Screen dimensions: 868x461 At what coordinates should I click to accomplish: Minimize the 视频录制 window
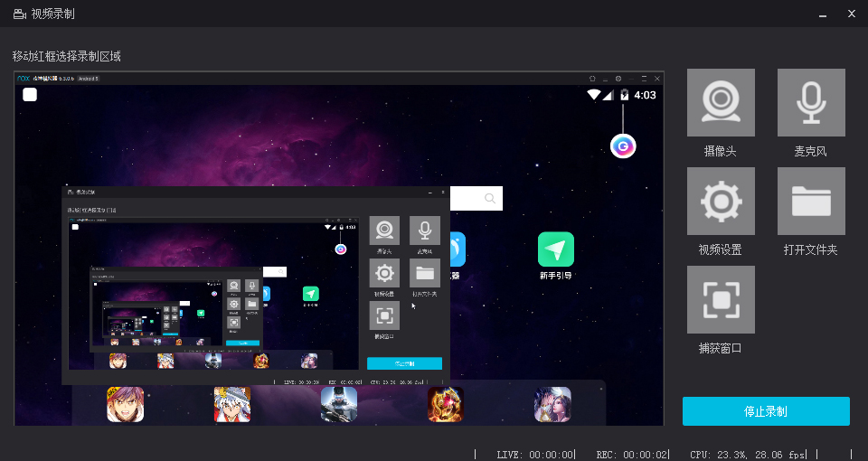[x=822, y=14]
